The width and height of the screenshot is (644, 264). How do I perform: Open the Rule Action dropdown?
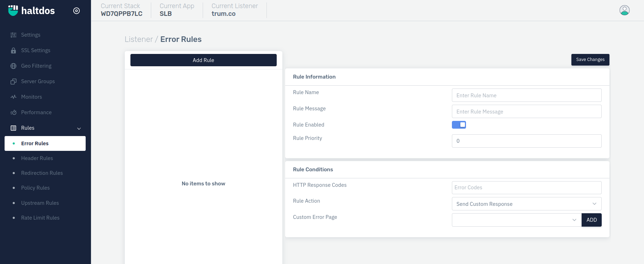pyautogui.click(x=527, y=204)
